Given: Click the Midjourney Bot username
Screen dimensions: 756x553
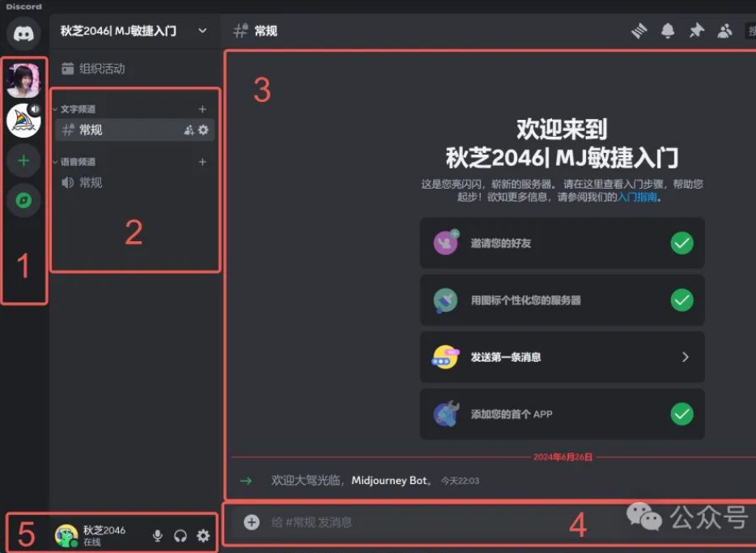Looking at the screenshot, I should click(x=389, y=481).
